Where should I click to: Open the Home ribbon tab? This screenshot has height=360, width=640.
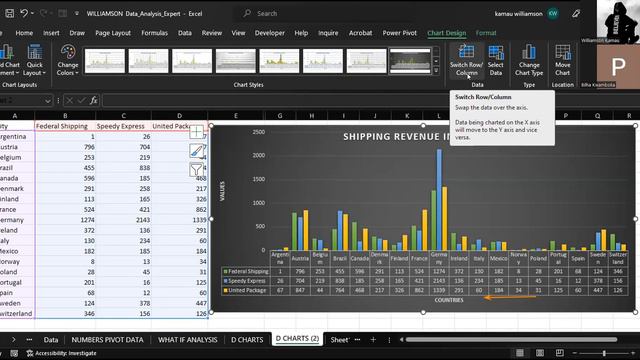point(24,33)
